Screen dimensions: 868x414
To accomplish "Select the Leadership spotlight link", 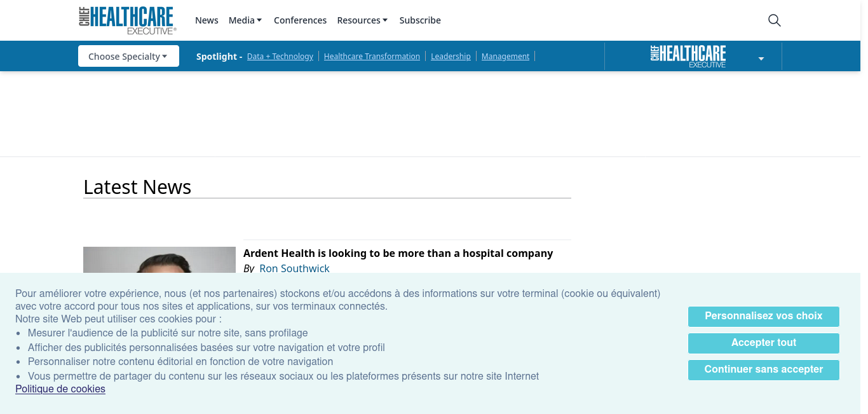I will [x=451, y=57].
